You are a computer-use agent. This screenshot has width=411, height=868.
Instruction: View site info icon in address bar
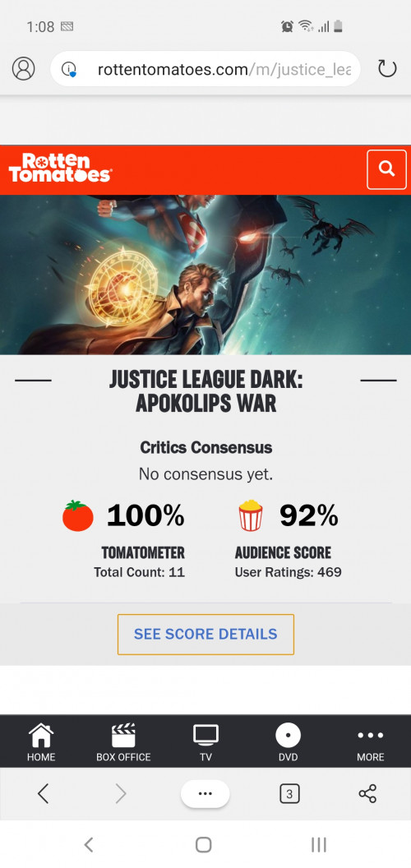(69, 69)
